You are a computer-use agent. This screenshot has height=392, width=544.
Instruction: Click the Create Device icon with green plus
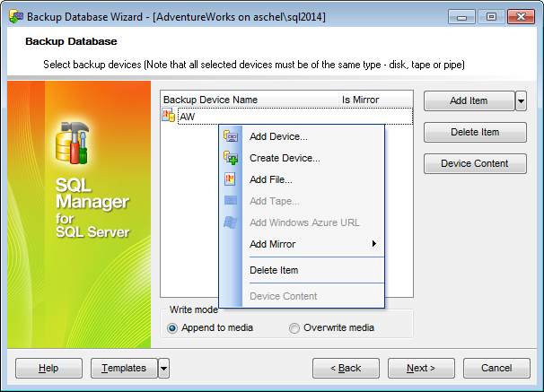tap(231, 158)
